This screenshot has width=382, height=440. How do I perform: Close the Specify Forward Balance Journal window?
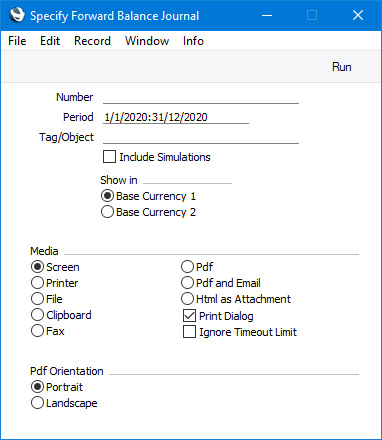tap(358, 15)
